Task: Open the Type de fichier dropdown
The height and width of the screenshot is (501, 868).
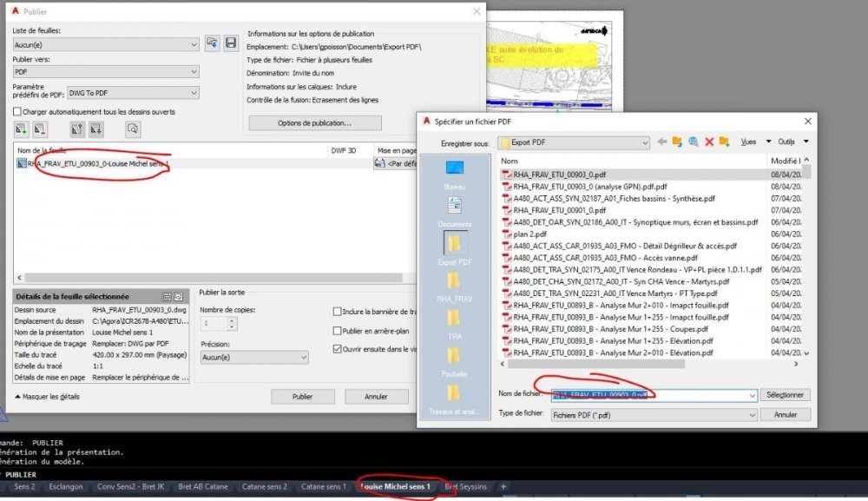Action: pos(654,415)
